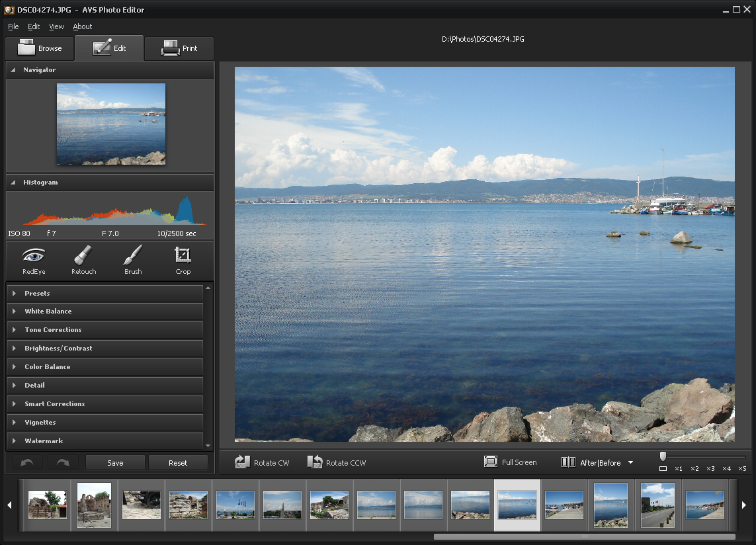Open the After|Before dropdown arrow

point(630,463)
